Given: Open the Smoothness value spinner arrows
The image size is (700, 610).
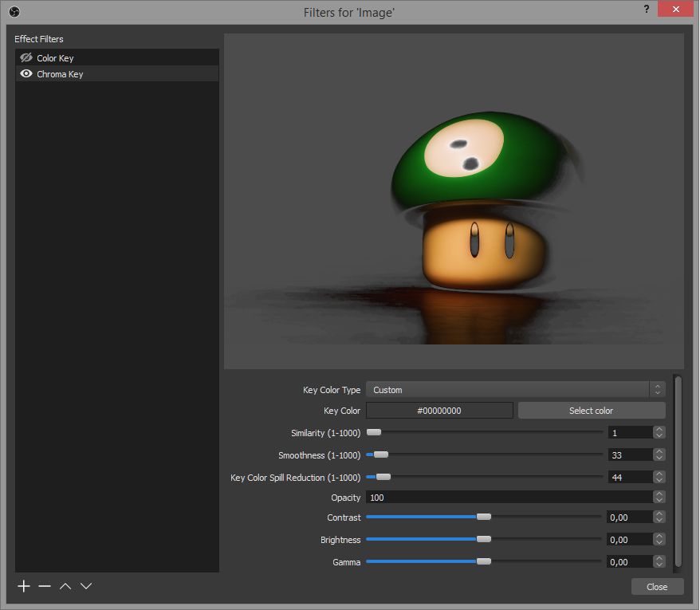Looking at the screenshot, I should pos(659,455).
